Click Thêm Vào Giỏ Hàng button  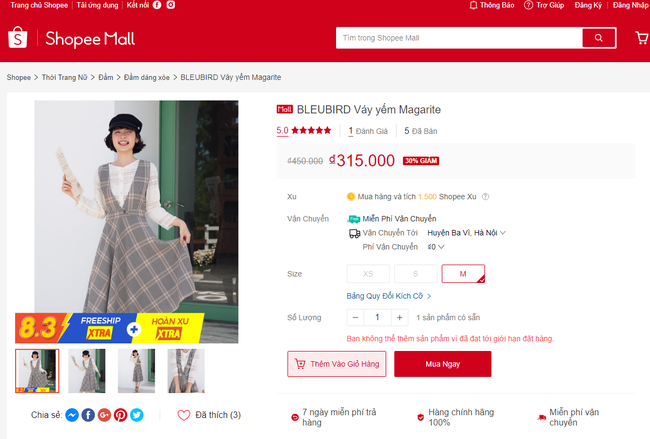[337, 364]
